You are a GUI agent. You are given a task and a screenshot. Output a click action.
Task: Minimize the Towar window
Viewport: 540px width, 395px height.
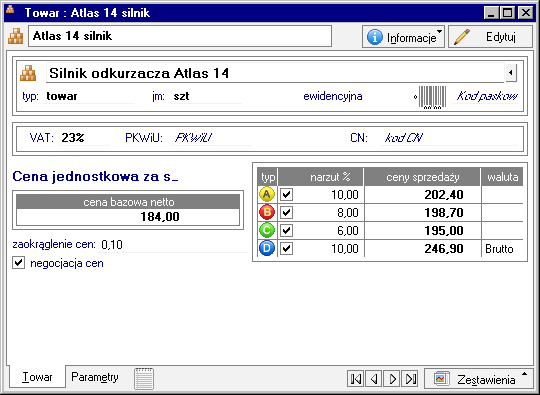491,13
